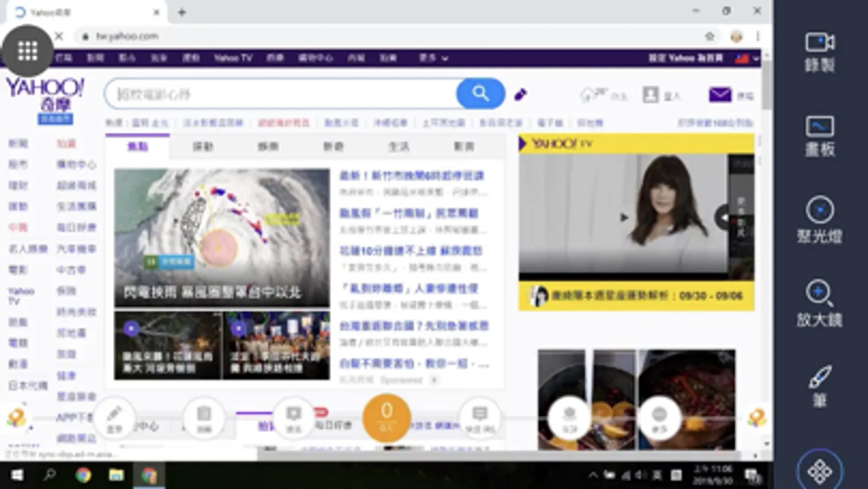Viewport: 868px width, 489px height.
Task: Open the 畫板 whiteboard tool
Action: 819,136
